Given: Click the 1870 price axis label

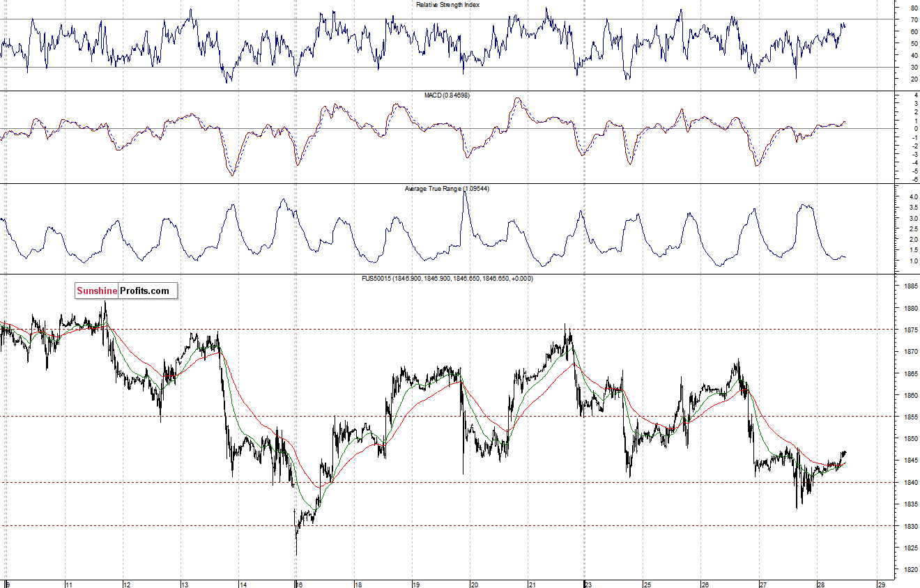Looking at the screenshot, I should (x=910, y=352).
